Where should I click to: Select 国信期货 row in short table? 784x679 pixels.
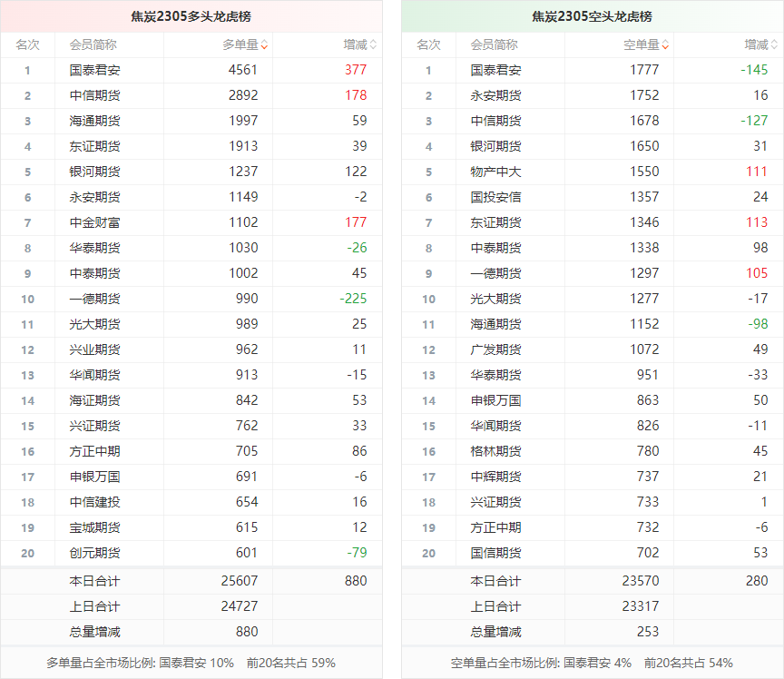pyautogui.click(x=495, y=553)
